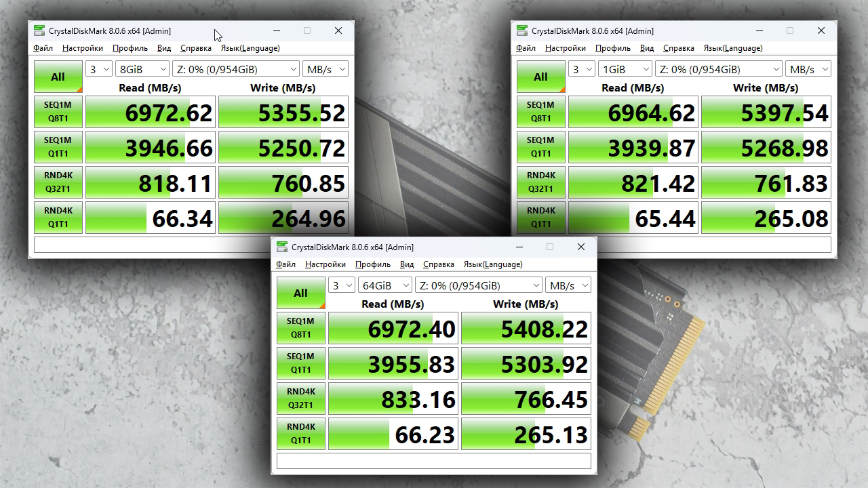Start SEQ1M Q8T1 test in 64GiB window
The height and width of the screenshot is (488, 868).
tap(301, 328)
